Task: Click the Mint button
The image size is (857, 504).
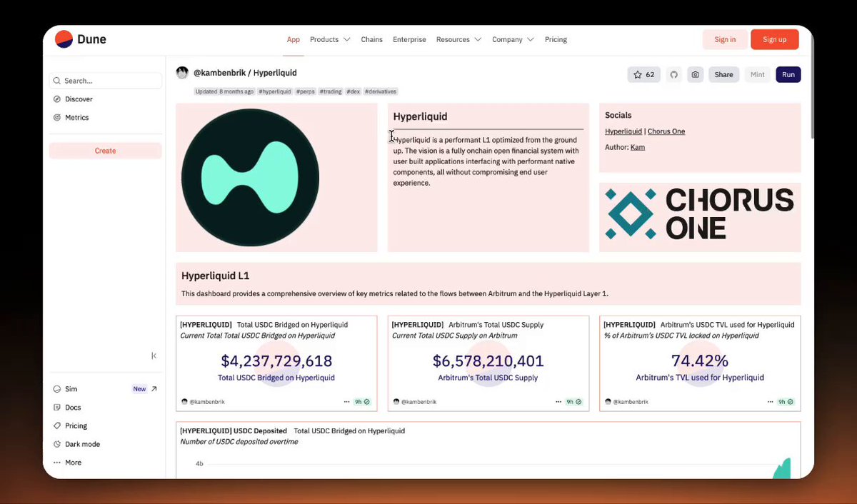Action: (757, 74)
